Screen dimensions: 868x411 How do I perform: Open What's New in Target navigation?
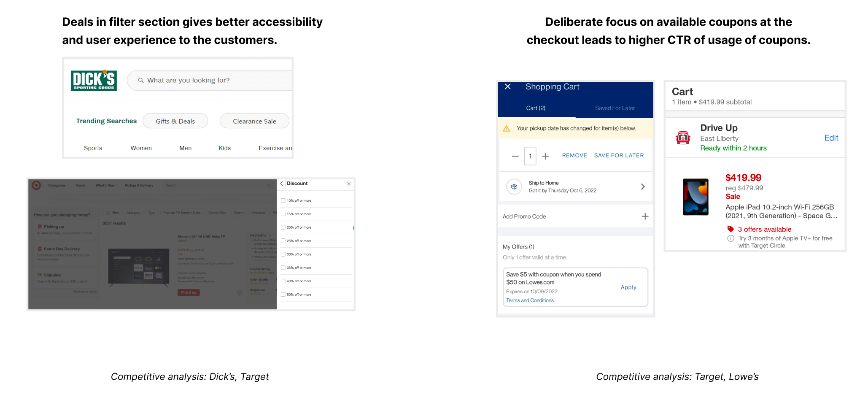(105, 185)
